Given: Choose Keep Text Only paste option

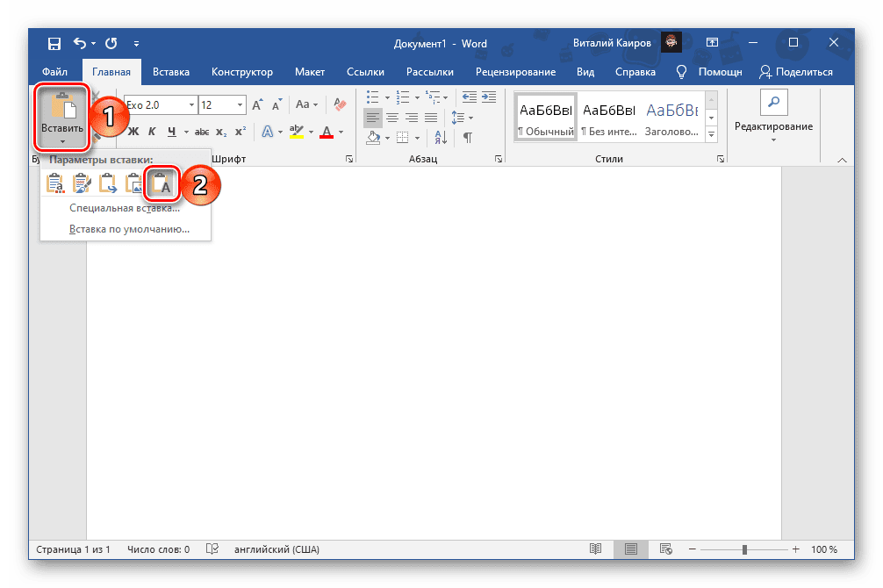Looking at the screenshot, I should point(162,183).
